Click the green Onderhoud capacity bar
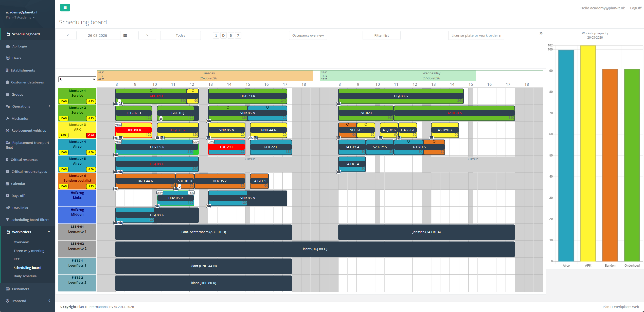The image size is (644, 312). pyautogui.click(x=632, y=165)
